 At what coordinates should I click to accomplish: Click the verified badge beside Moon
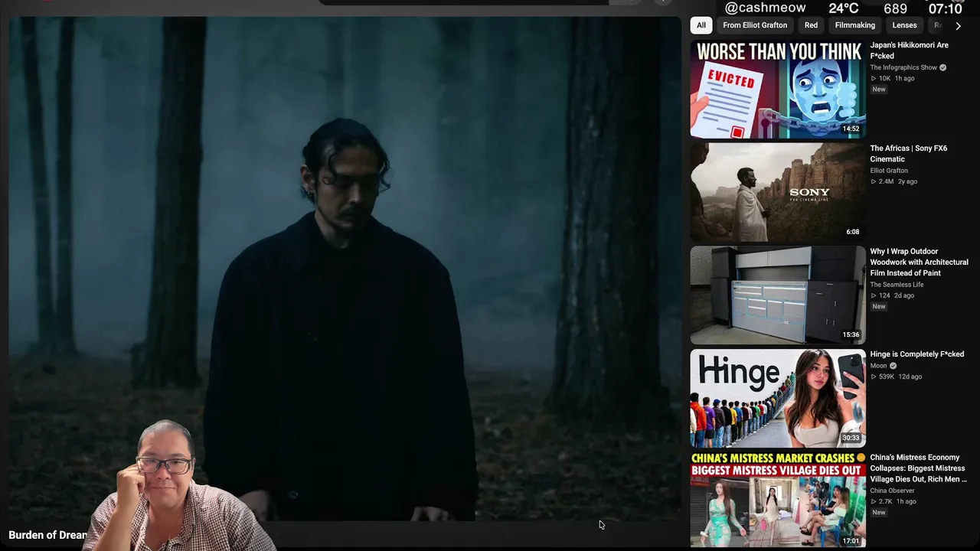(x=893, y=366)
